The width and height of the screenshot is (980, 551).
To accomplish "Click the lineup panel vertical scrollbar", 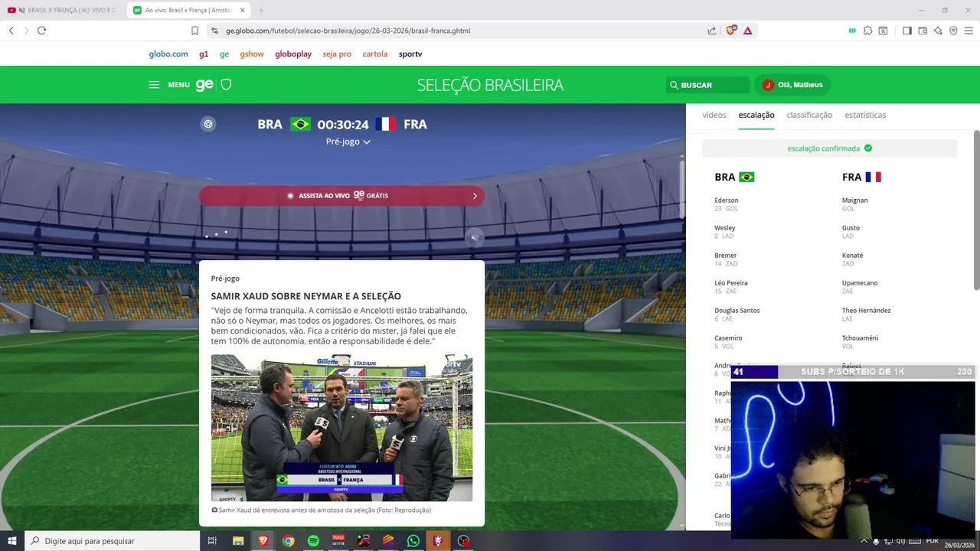I will (x=976, y=210).
